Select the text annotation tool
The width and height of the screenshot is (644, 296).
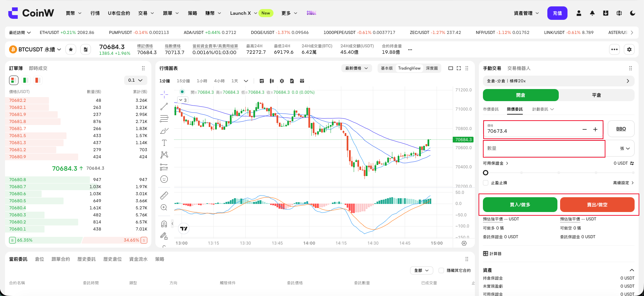pyautogui.click(x=164, y=143)
